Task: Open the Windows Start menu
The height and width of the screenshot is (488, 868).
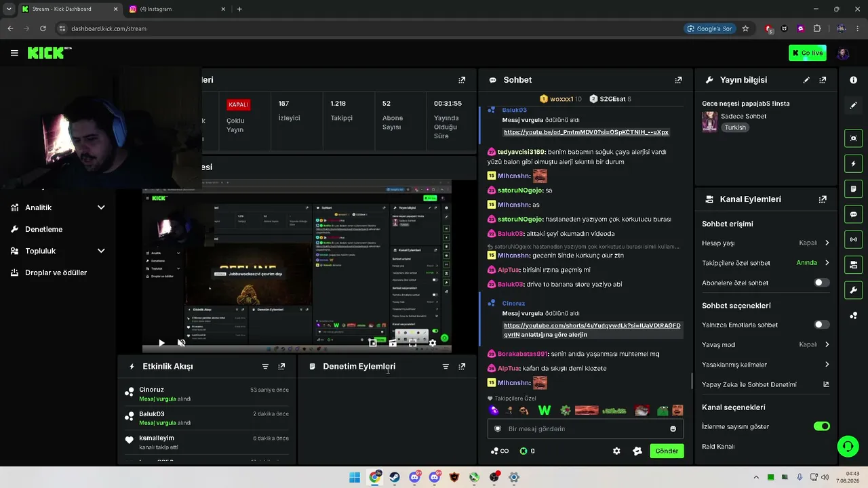Action: click(x=355, y=477)
